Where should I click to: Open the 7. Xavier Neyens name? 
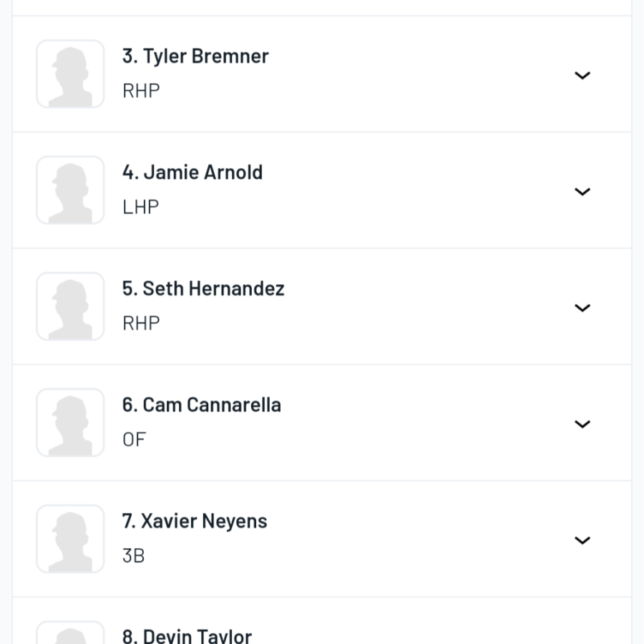[x=195, y=521]
